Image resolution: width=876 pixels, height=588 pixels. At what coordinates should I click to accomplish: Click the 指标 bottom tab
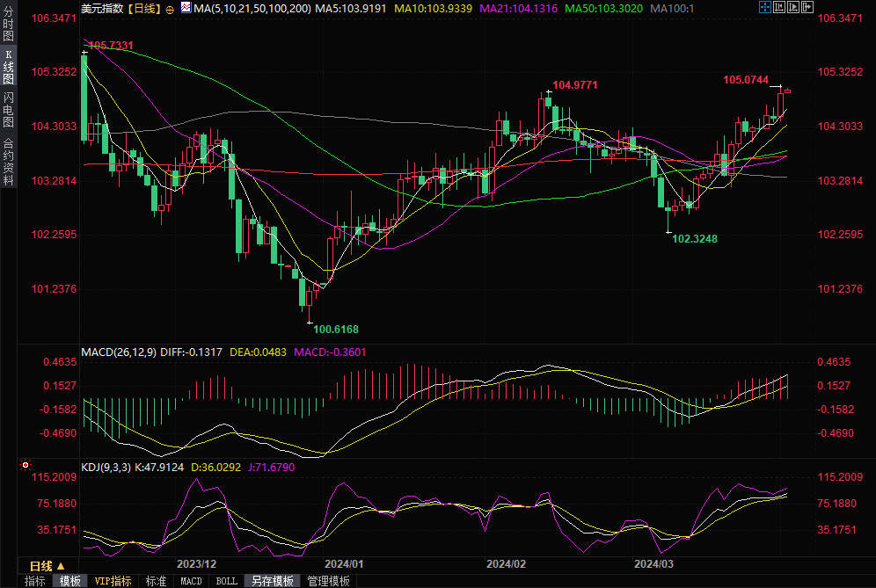pyautogui.click(x=35, y=581)
